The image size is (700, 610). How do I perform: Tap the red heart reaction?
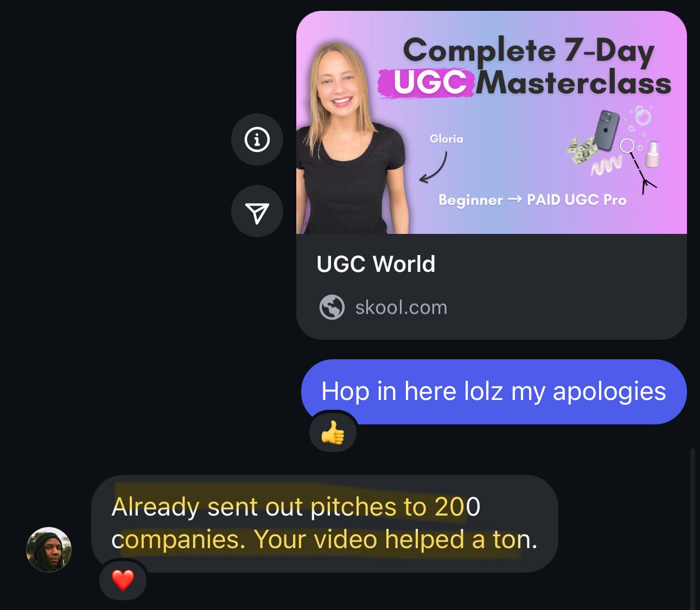123,580
